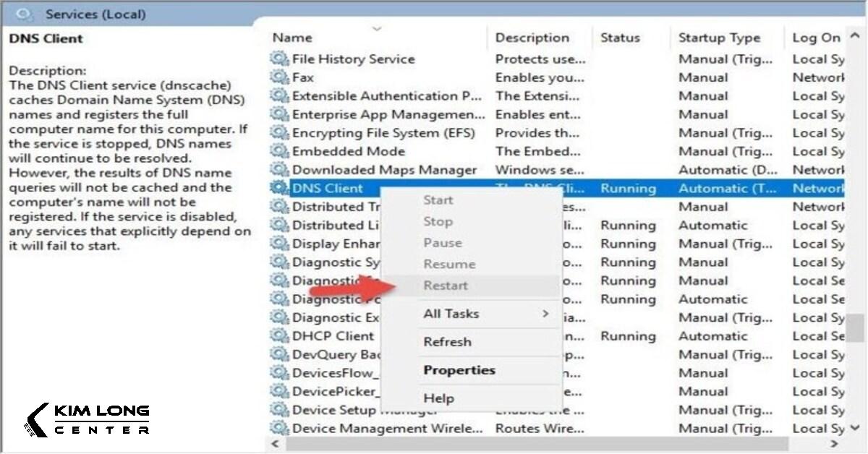Screen dimensions: 868x454
Task: Select Refresh in the context menu
Action: pos(447,342)
